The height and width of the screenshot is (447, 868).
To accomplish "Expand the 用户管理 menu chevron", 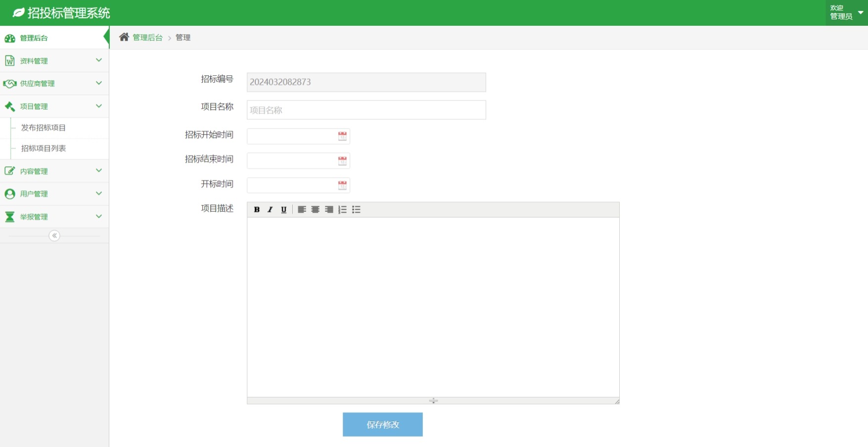I will [99, 193].
